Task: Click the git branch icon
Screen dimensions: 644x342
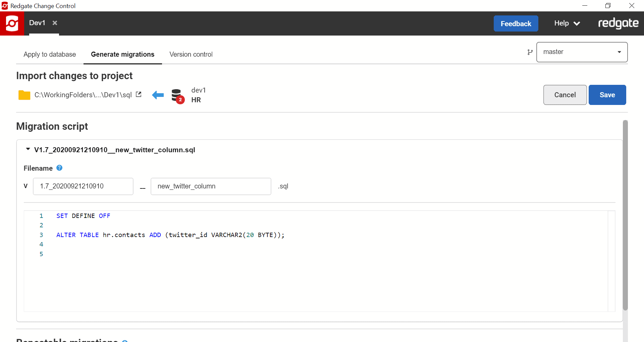Action: (x=530, y=52)
